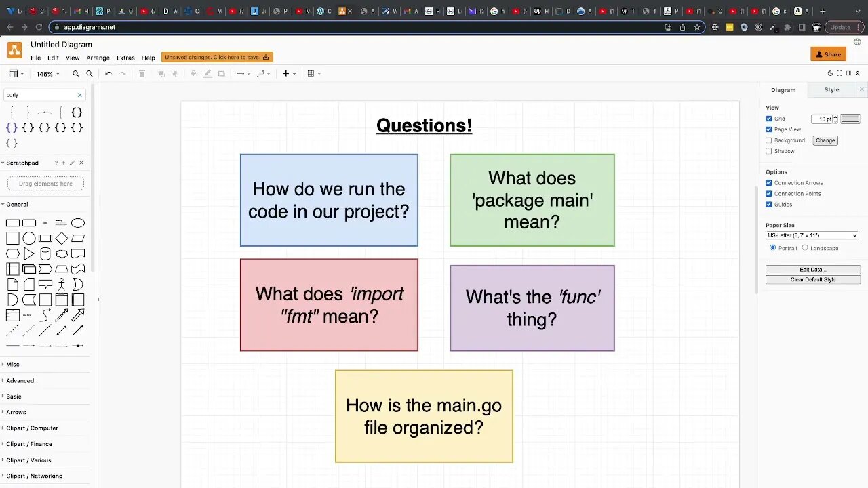Open the US-Letter paper size dropdown
868x488 pixels.
point(812,235)
